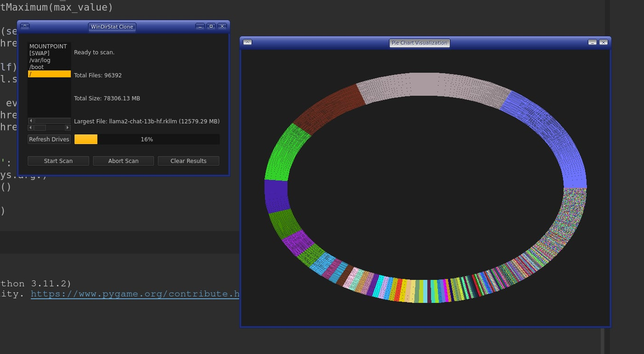Click the dark indigo pie segment
Viewport: 644px width, 354px height.
coord(276,196)
